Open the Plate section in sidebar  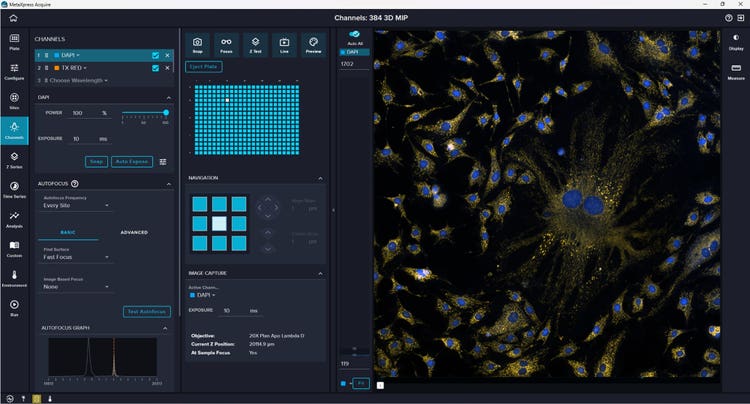click(x=14, y=42)
